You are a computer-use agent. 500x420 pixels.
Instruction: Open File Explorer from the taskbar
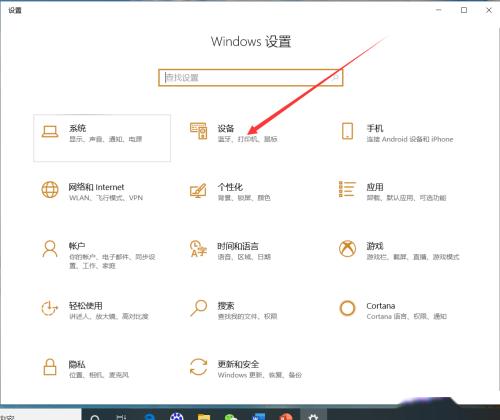[x=204, y=417]
